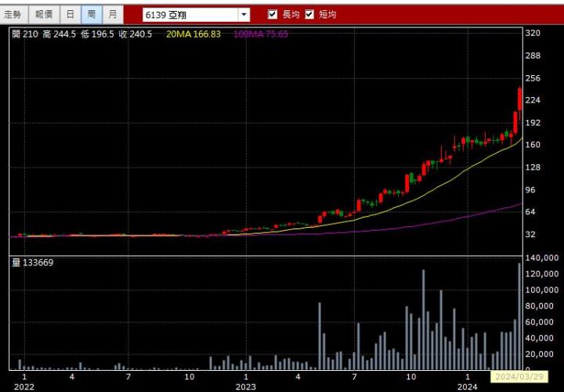Switch to the 走勢 trend tab
This screenshot has height=392, width=564.
(13, 14)
